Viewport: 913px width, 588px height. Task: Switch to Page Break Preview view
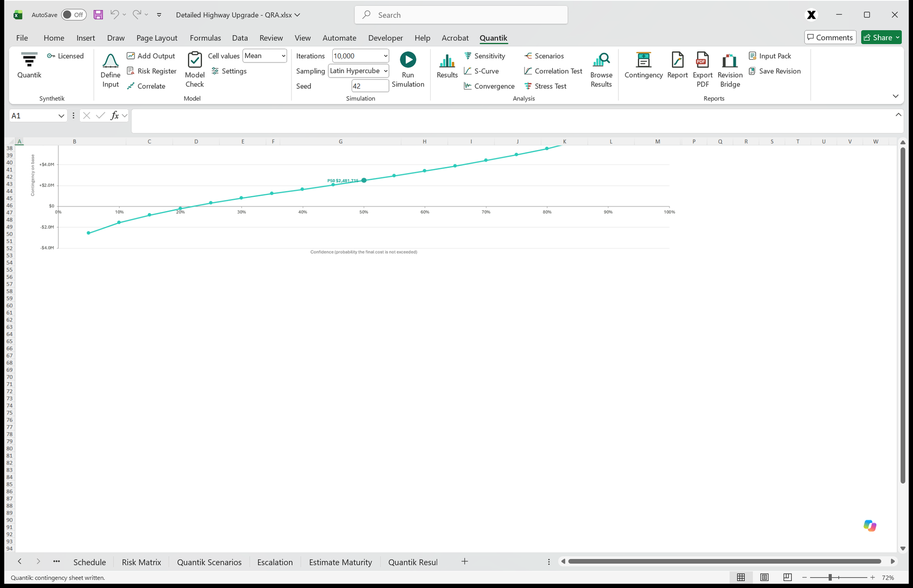pyautogui.click(x=787, y=577)
